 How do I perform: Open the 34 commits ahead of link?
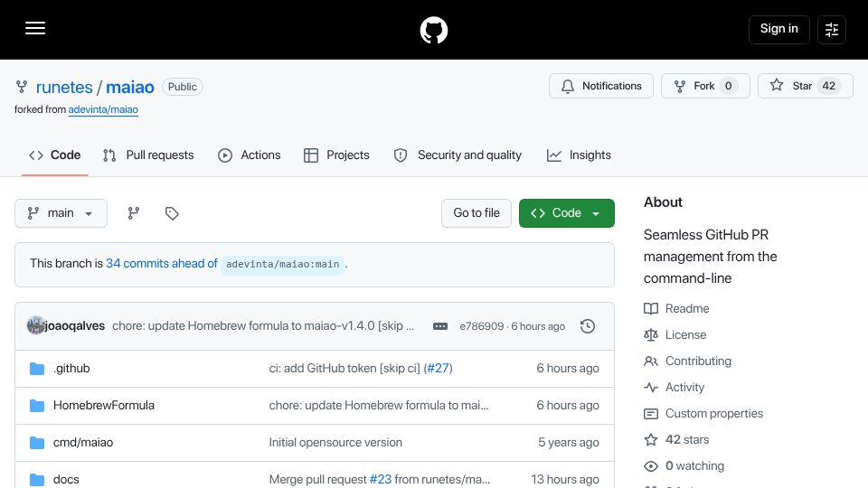pos(162,263)
